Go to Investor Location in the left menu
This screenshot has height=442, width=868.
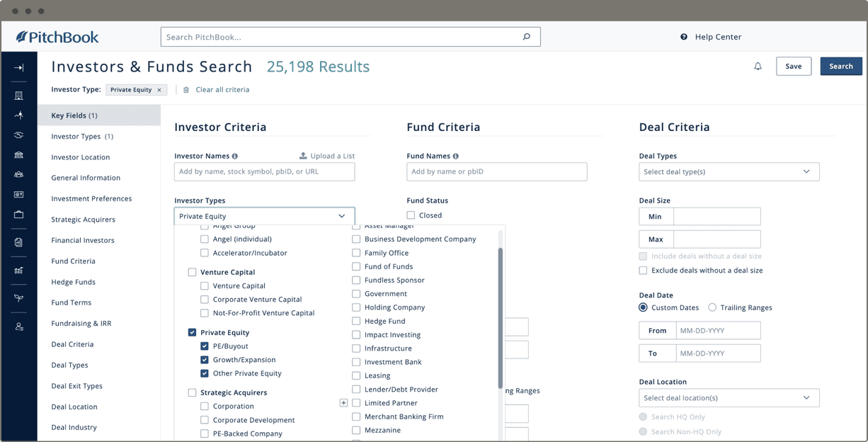pos(81,157)
